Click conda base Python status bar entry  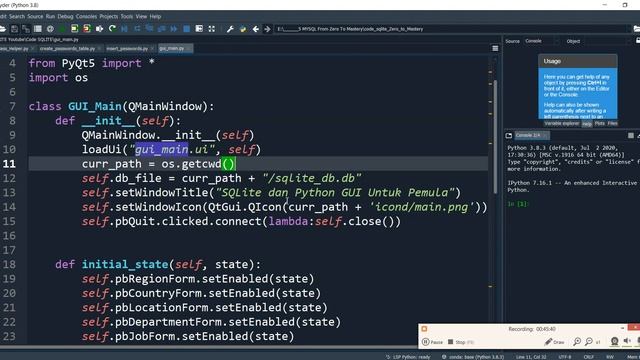click(x=473, y=357)
